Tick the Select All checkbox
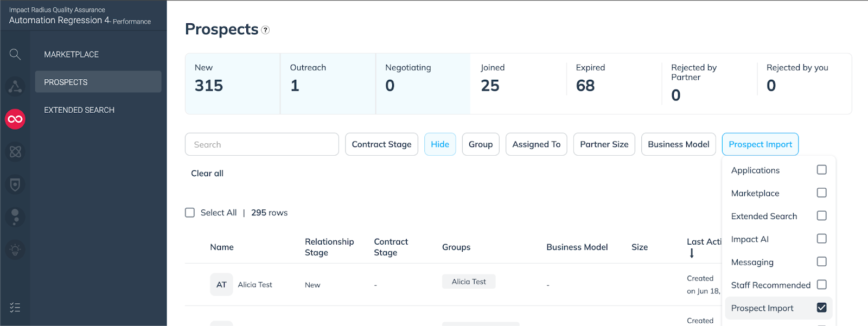This screenshot has width=868, height=326. pos(190,213)
